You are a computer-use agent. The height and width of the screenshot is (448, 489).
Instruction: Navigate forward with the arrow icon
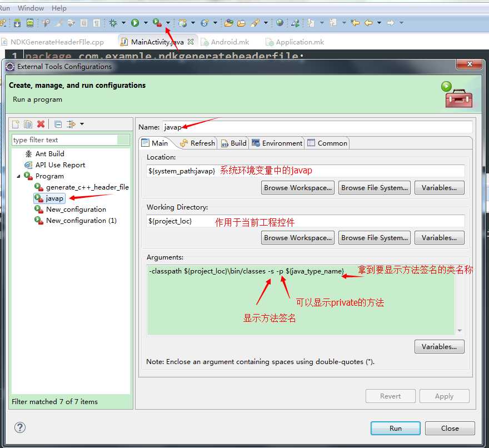coord(391,23)
